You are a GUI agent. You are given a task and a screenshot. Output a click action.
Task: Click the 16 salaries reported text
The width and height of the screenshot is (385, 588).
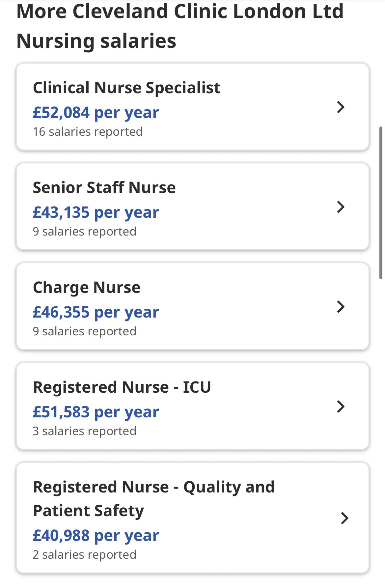tap(88, 132)
